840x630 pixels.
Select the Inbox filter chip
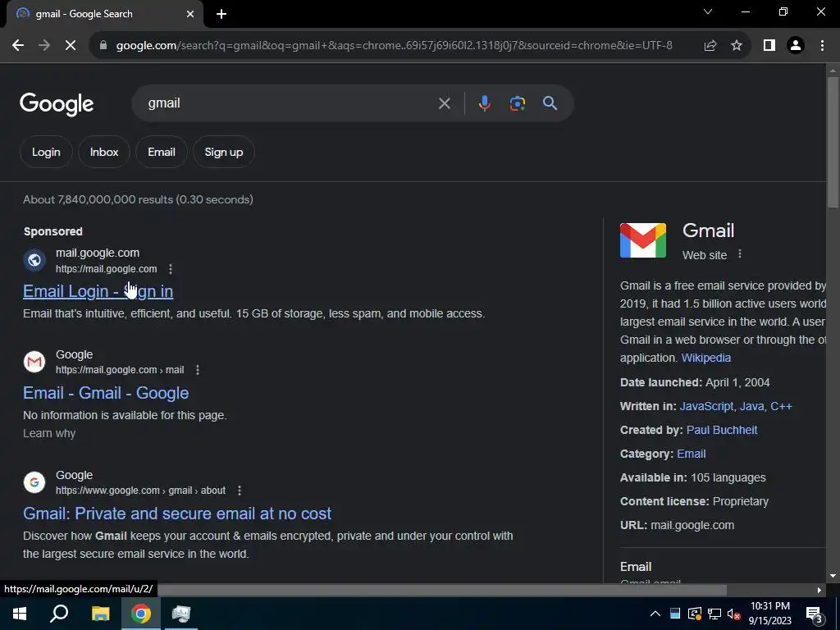[104, 152]
